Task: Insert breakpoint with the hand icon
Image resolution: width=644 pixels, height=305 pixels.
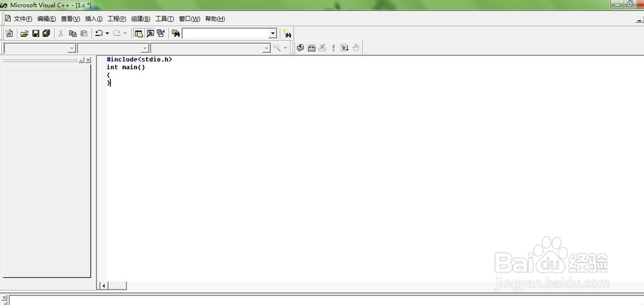Action: 355,48
